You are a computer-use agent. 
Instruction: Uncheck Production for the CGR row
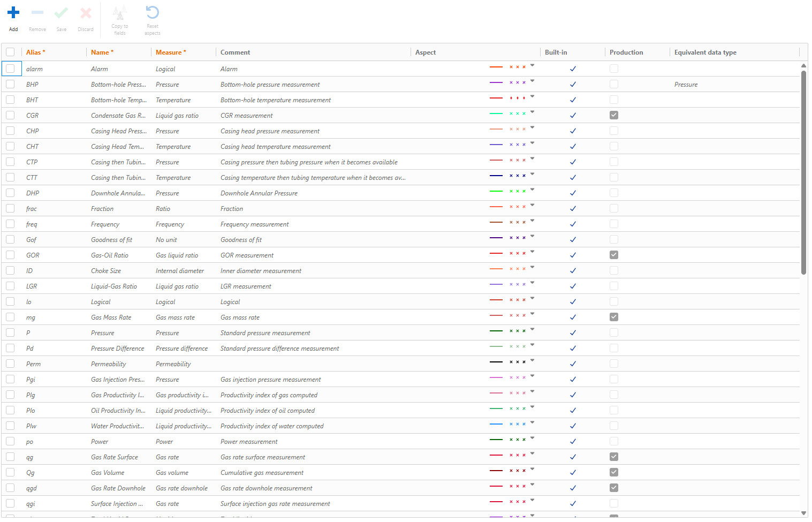tap(613, 115)
